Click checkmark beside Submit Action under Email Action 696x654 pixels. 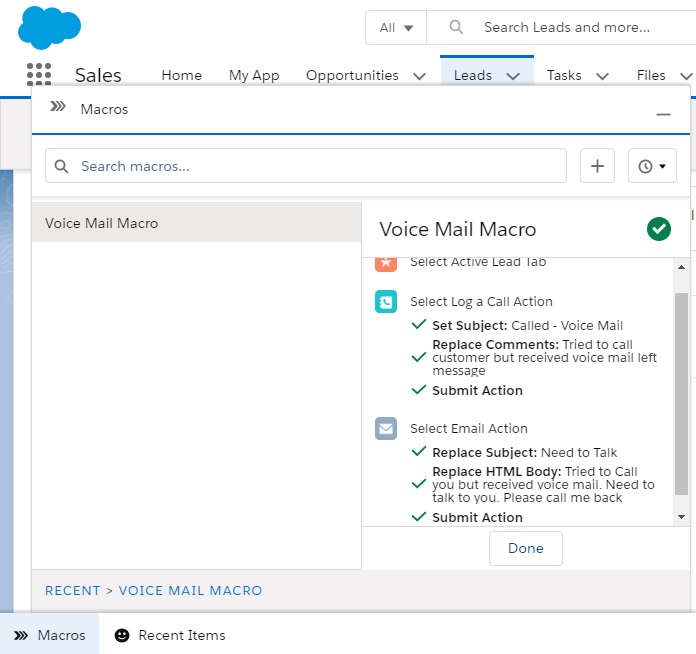419,516
